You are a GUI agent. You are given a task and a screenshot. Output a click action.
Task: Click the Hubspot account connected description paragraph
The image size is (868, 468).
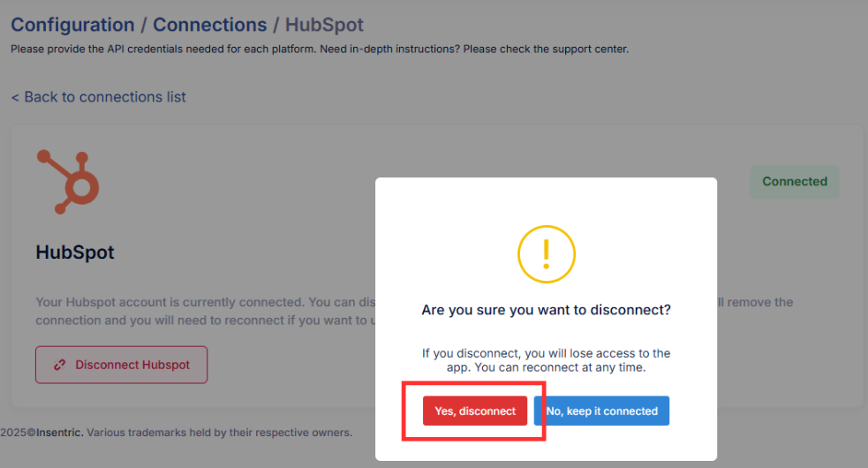coord(194,310)
